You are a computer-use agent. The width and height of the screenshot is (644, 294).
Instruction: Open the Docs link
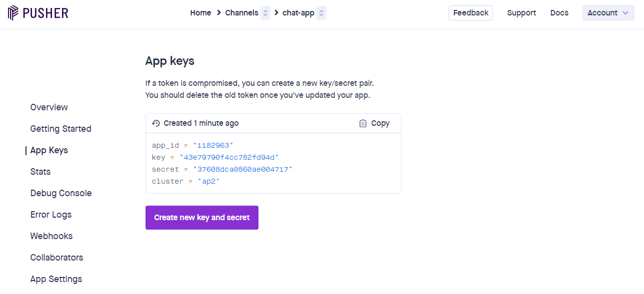(559, 13)
